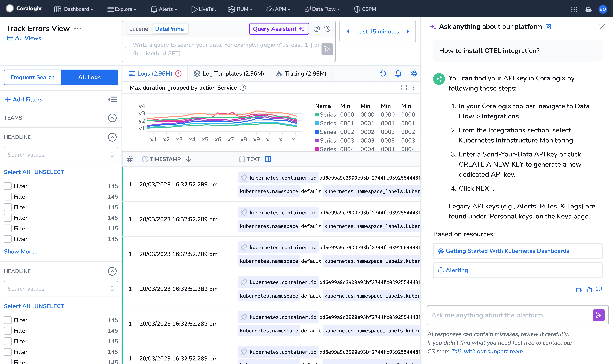Check the fourth Filter checkbox under first HEADLINE
This screenshot has width=613, height=364.
pos(8,218)
